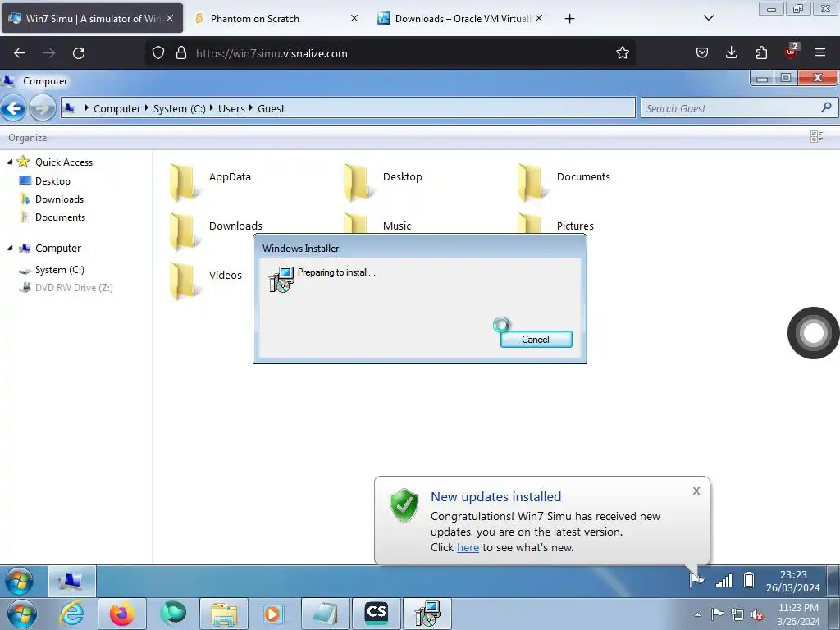This screenshot has width=840, height=630.
Task: Click the here link in update notification
Action: [468, 547]
